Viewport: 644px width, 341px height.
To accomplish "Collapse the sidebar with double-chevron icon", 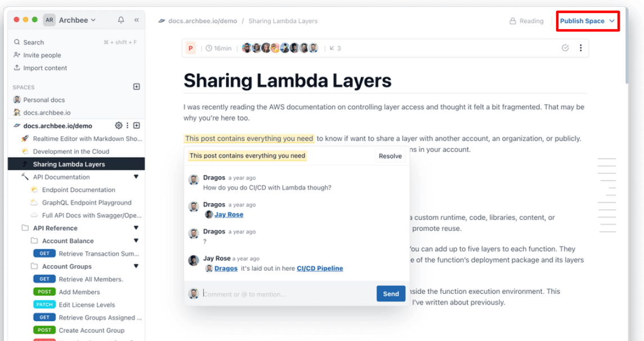I will pos(136,20).
